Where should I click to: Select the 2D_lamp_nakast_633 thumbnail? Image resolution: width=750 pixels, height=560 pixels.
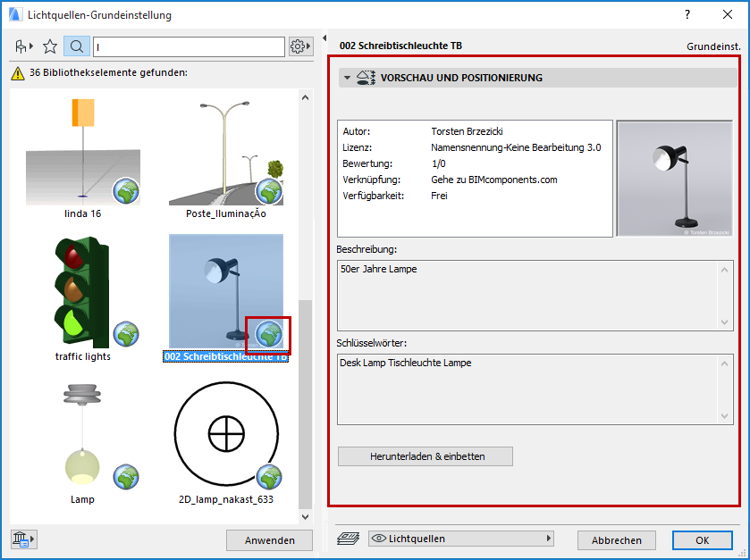click(x=226, y=435)
